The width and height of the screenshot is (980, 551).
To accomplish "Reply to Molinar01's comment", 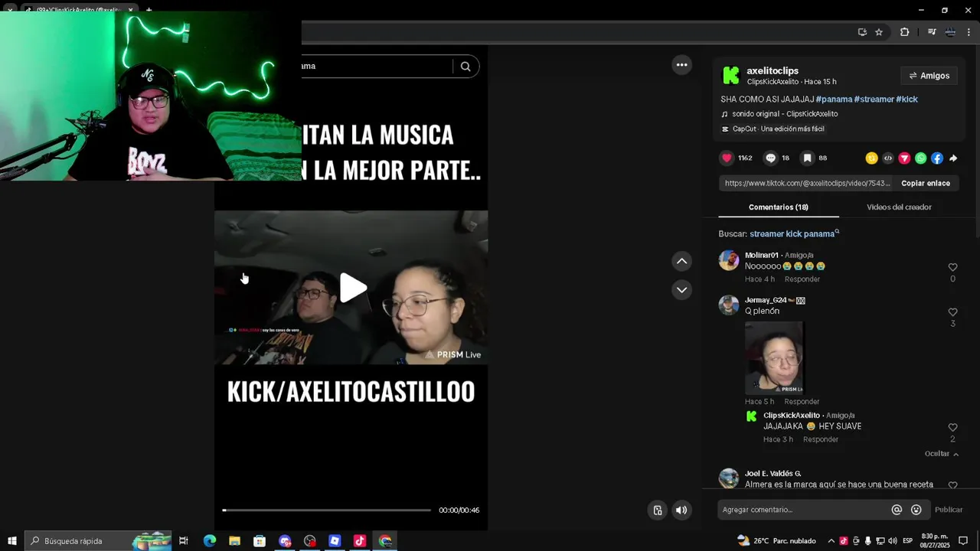I will point(802,279).
